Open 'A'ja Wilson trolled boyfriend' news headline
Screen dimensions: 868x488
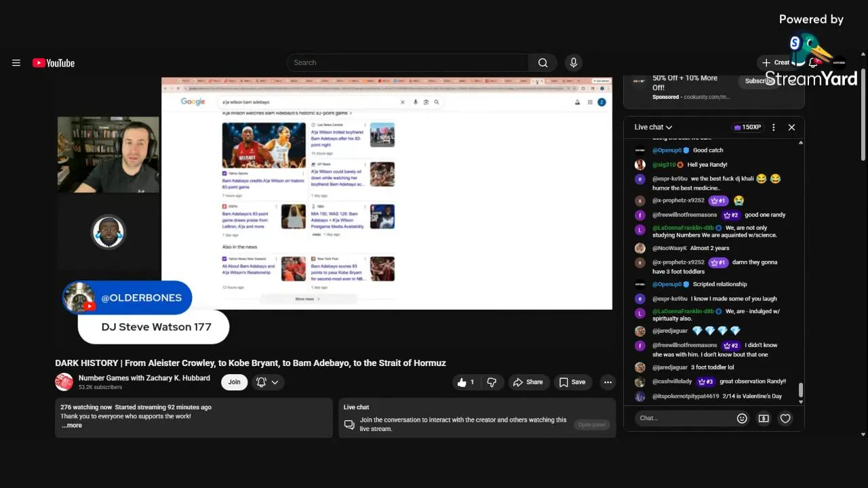pos(338,138)
